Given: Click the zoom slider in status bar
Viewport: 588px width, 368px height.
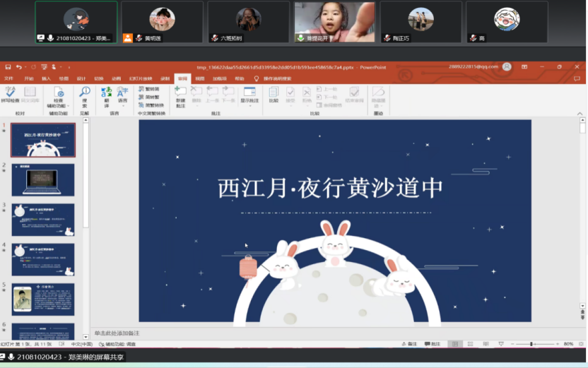Looking at the screenshot, I should [531, 344].
